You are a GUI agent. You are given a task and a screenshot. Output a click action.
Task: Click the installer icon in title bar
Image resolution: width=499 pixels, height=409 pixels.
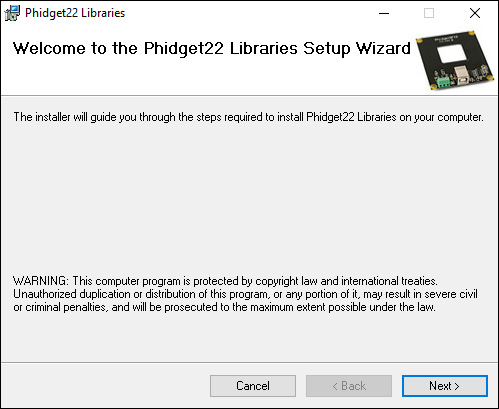[x=12, y=13]
